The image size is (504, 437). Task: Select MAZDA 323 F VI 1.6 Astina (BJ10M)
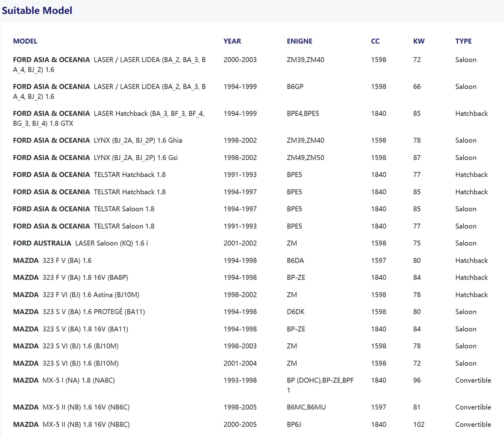[x=76, y=295]
